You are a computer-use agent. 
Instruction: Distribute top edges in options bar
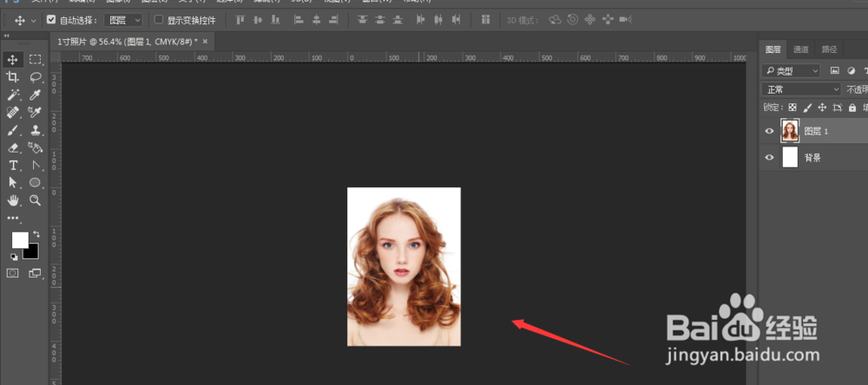363,20
